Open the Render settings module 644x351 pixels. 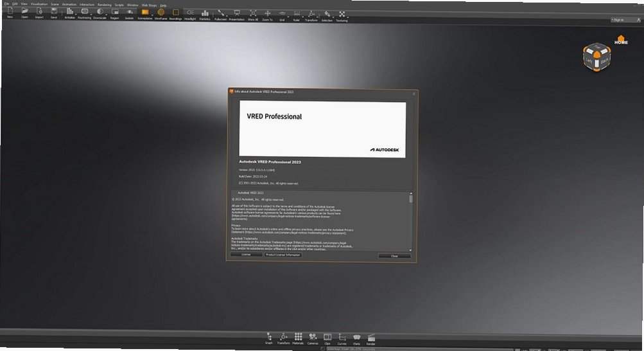tap(371, 339)
